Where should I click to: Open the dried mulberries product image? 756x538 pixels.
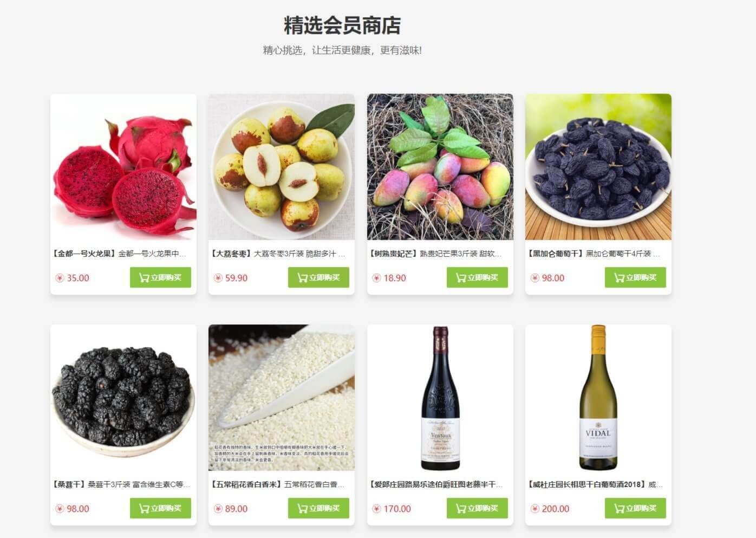(123, 398)
